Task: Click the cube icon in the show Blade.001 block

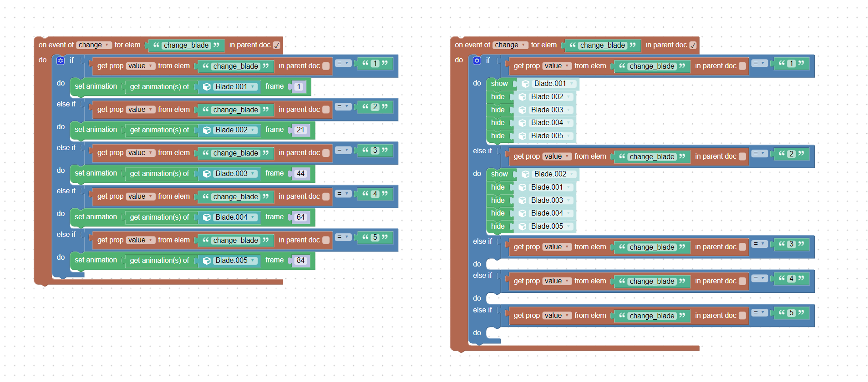Action: pyautogui.click(x=525, y=84)
